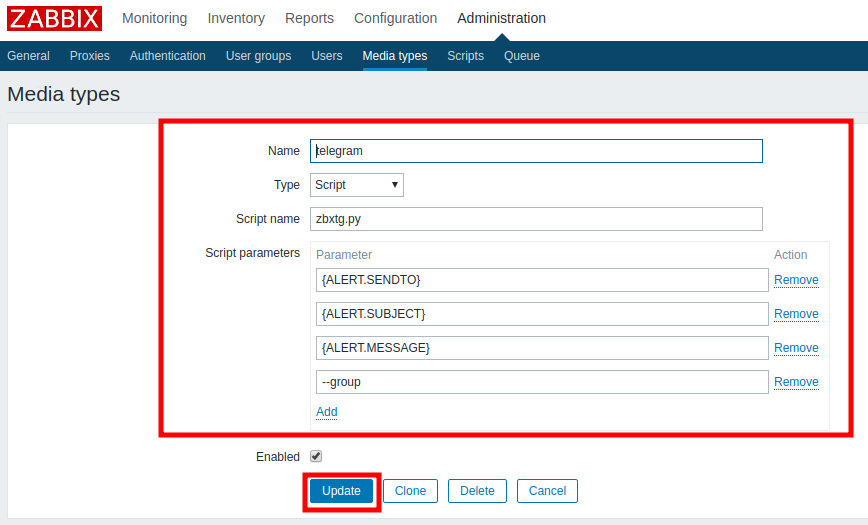This screenshot has width=868, height=525.
Task: Click the Parameter column header
Action: [344, 255]
